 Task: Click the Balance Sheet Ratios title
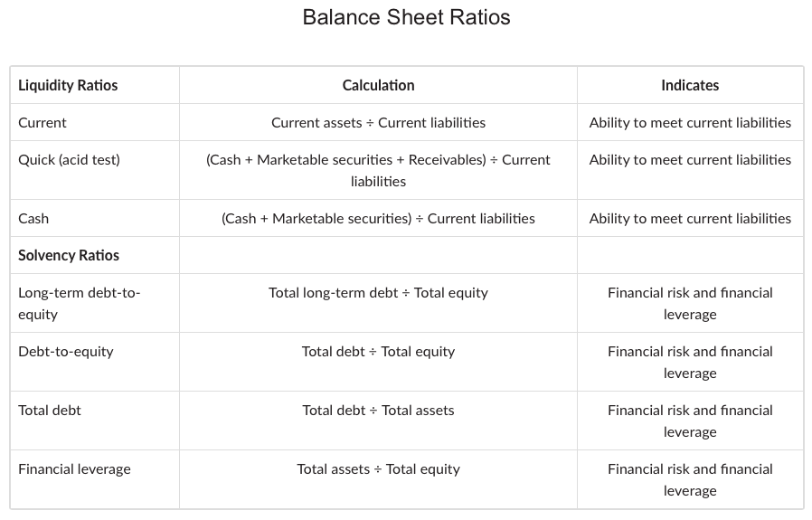pyautogui.click(x=406, y=17)
